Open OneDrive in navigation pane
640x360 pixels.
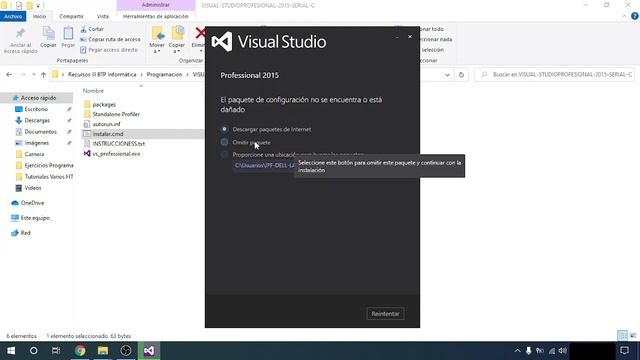tap(28, 203)
